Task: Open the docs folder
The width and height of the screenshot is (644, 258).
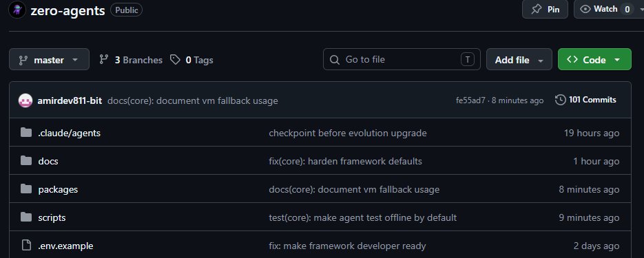Action: click(x=48, y=161)
